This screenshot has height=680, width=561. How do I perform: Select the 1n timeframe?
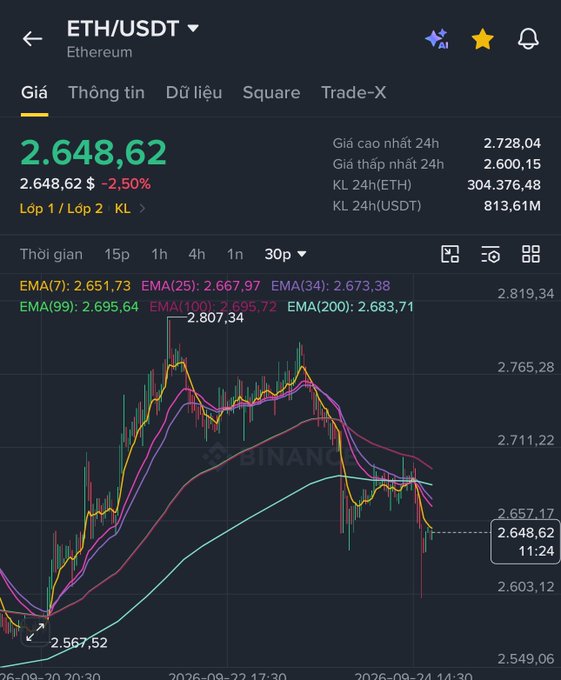tap(235, 254)
